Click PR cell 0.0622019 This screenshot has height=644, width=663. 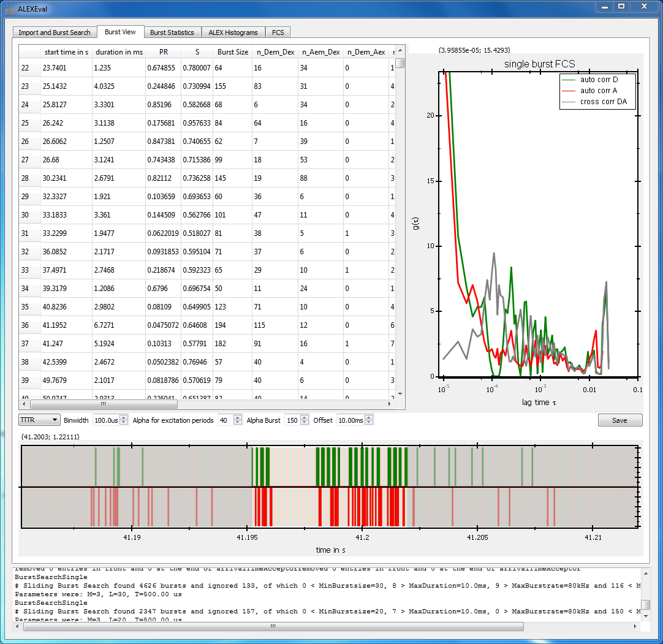click(x=163, y=233)
